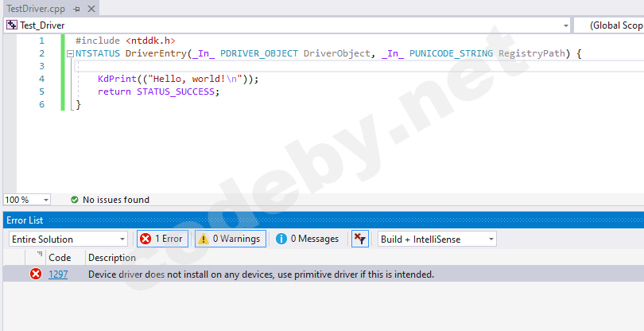Open the error code 1297 link

coord(58,275)
